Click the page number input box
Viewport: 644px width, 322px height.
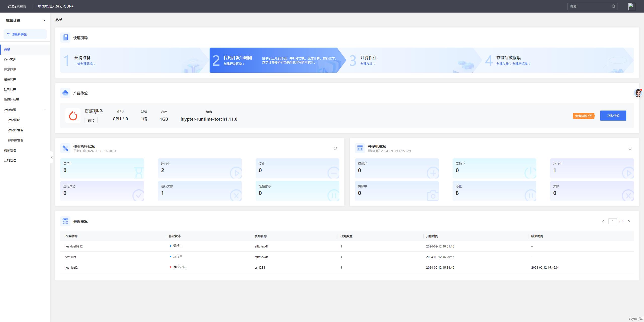click(613, 221)
